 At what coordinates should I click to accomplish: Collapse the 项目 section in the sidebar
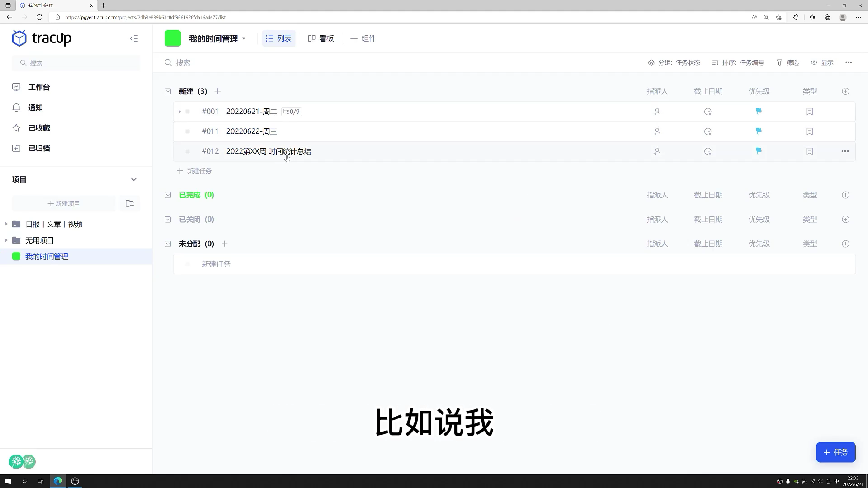134,179
